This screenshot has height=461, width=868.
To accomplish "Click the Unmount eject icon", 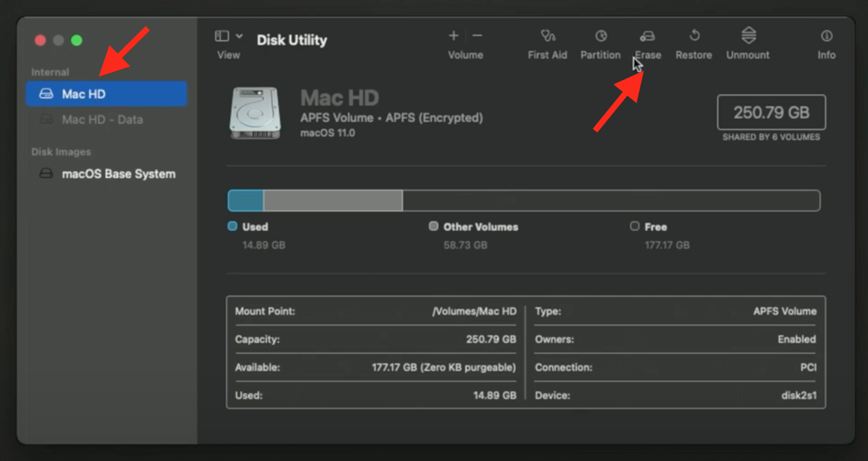I will point(749,36).
